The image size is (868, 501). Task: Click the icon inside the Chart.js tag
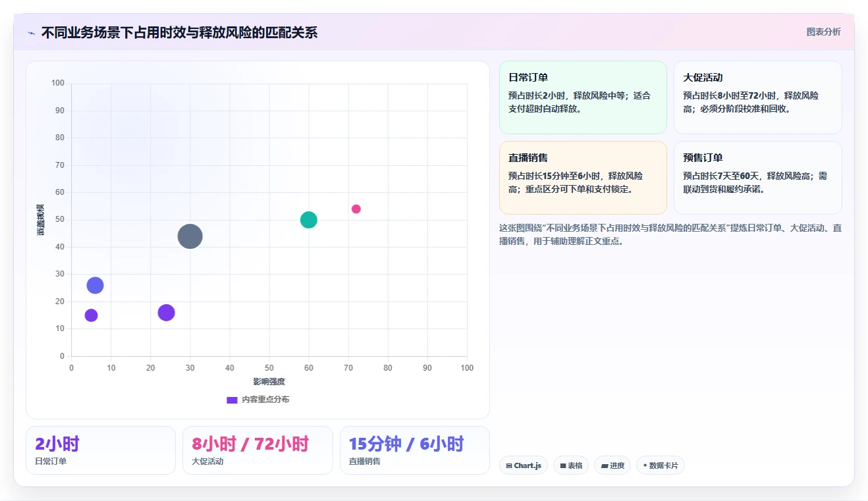[x=509, y=465]
